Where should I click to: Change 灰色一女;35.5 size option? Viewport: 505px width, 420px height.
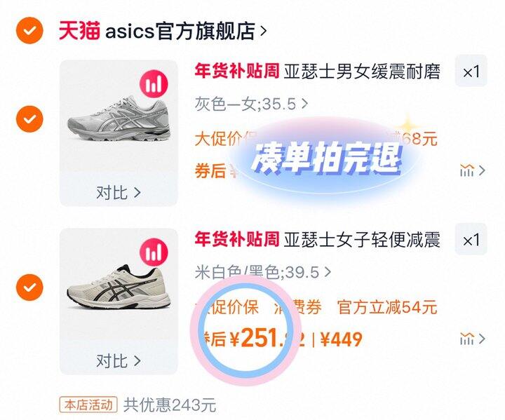(251, 104)
